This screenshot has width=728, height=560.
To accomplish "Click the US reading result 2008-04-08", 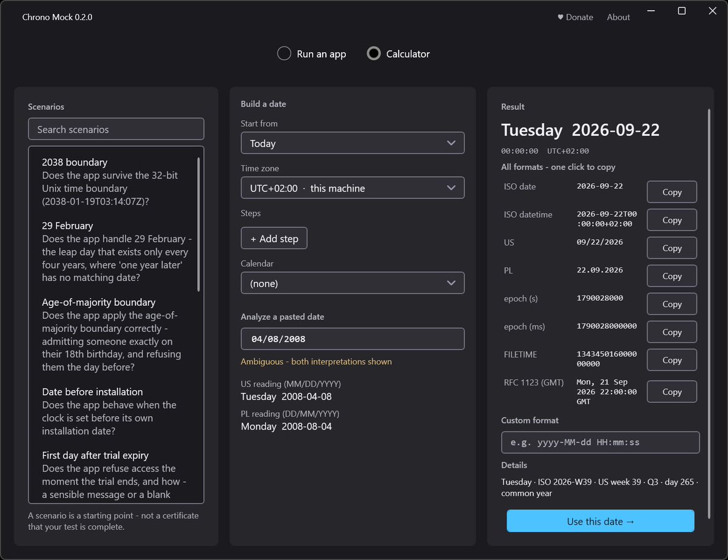I will (286, 397).
